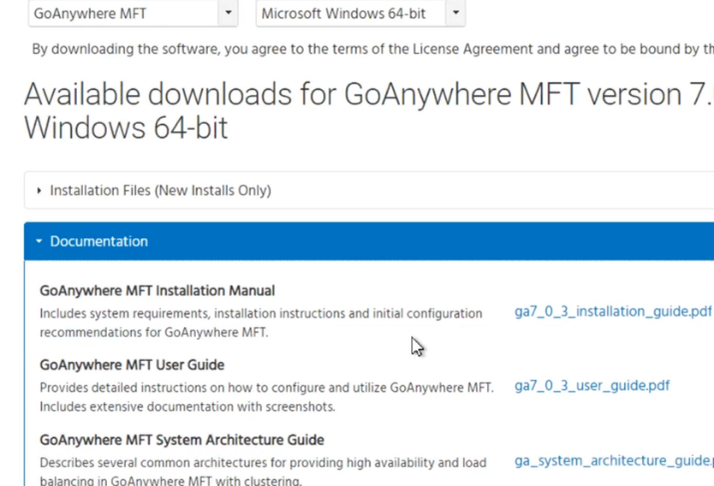Collapse the Documentation section header
Screen dimensions: 714x486
(x=369, y=241)
